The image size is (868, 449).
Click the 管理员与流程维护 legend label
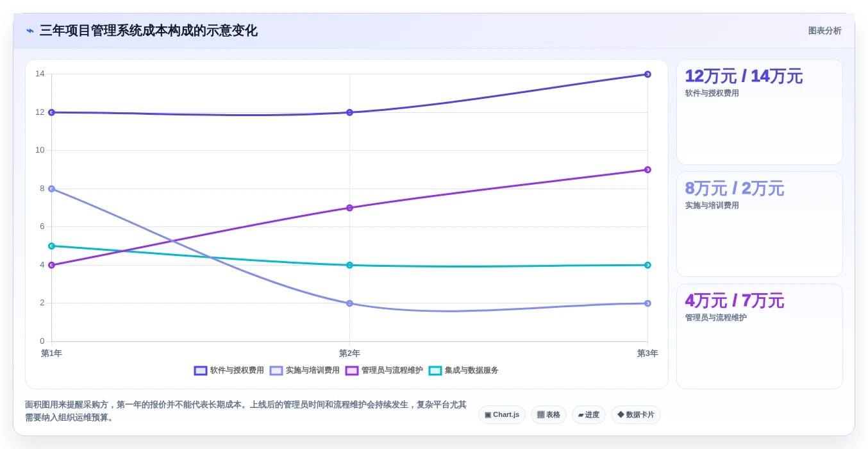pos(392,371)
